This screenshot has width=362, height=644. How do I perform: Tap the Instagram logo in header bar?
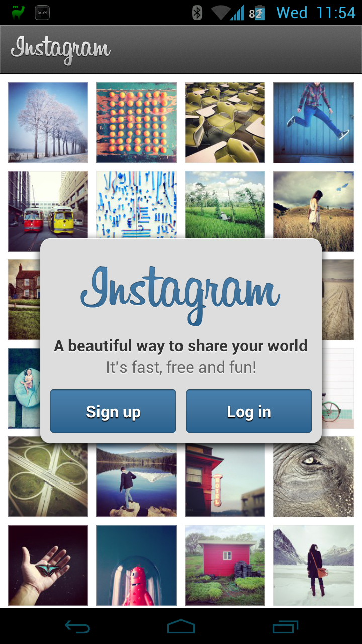coord(61,50)
